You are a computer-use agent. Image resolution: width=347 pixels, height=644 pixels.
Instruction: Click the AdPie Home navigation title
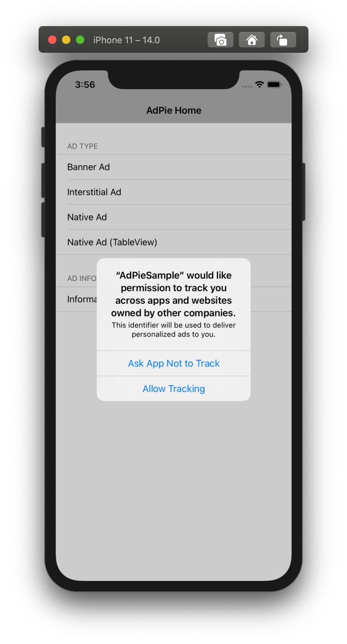pos(174,110)
